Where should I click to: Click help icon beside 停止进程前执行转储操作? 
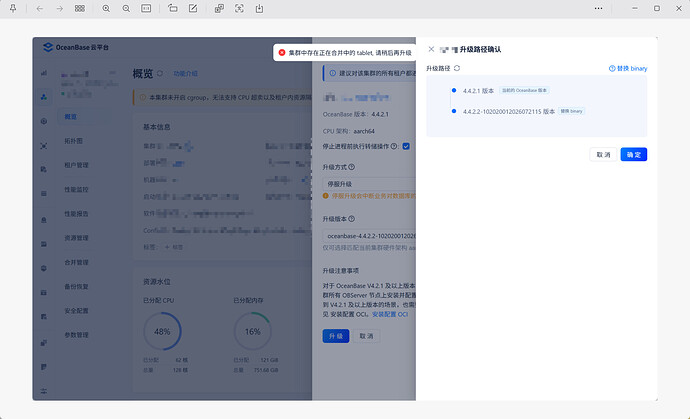point(394,146)
